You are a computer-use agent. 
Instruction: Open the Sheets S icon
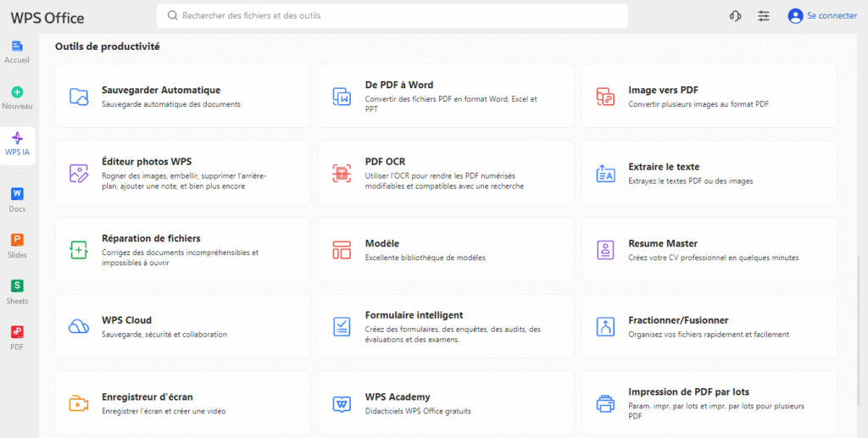tap(17, 286)
